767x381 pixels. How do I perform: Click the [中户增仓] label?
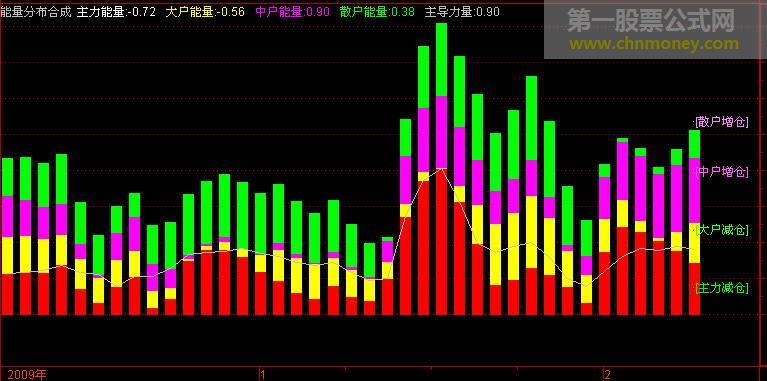[722, 172]
